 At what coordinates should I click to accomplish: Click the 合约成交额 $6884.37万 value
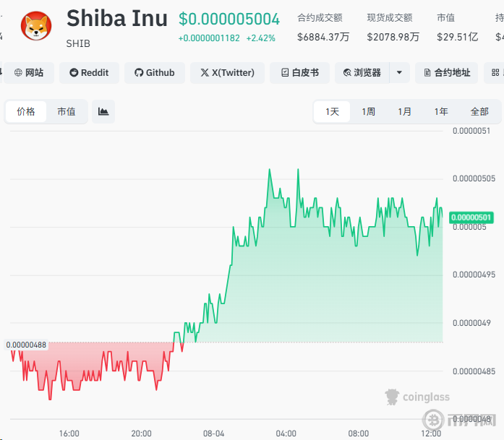coord(323,37)
